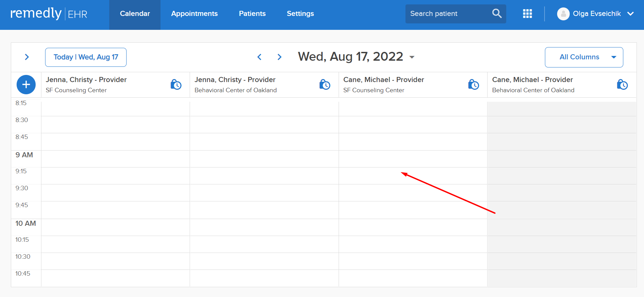Go to next day arrow
644x297 pixels.
[x=279, y=57]
